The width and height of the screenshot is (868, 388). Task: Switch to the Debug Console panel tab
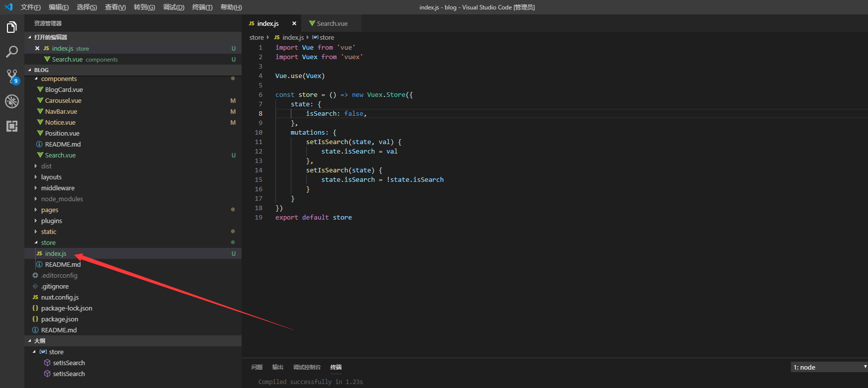coord(307,367)
